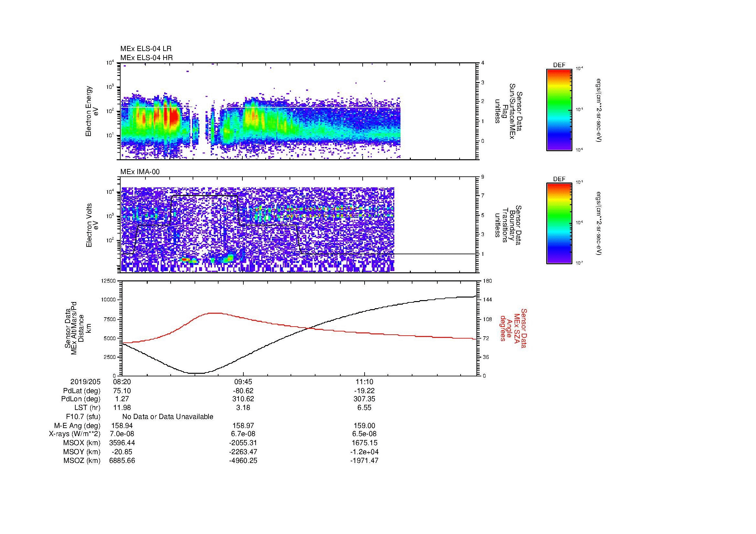
Task: Click the MSOZ value 6885.66
Action: coord(122,461)
